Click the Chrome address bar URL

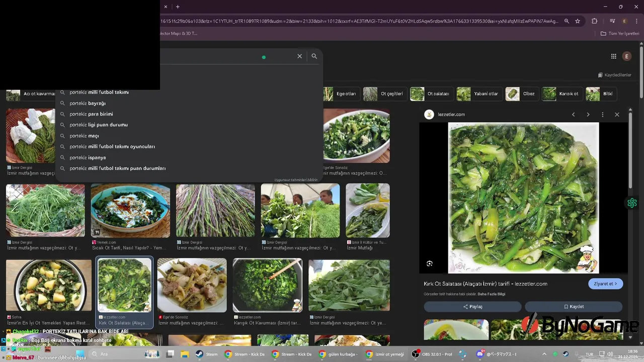(x=359, y=21)
